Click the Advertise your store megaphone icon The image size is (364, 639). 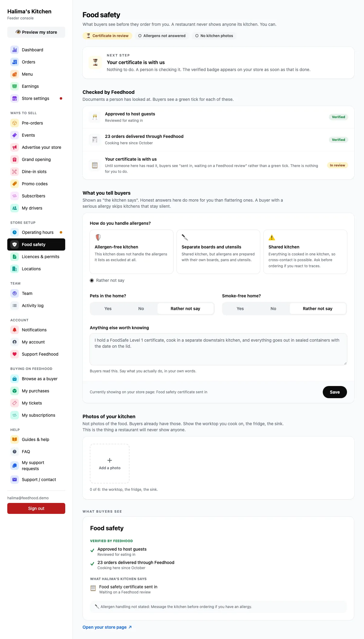15,147
